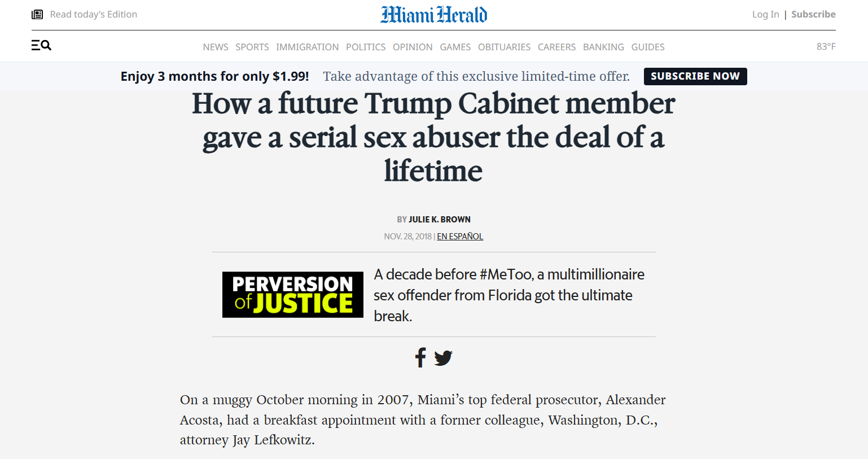Screen dimensions: 868x459
Task: Click the 83°F weather indicator
Action: [x=826, y=46]
